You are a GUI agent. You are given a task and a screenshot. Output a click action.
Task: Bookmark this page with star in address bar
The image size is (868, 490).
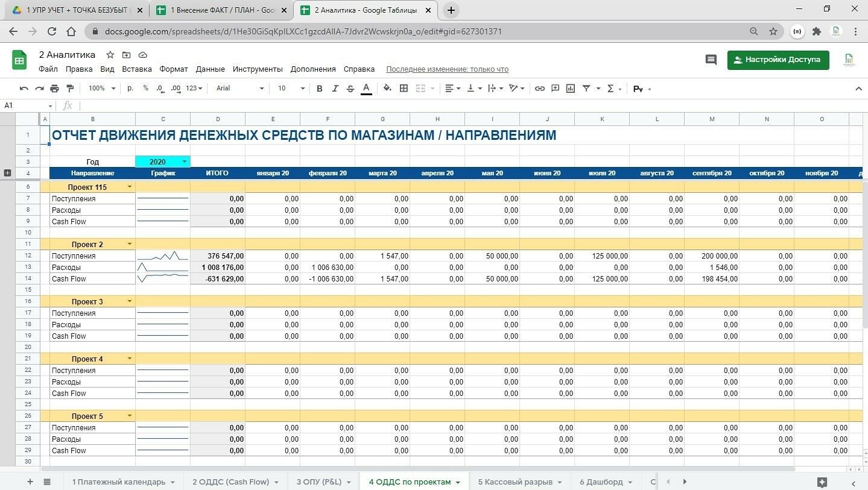(773, 31)
